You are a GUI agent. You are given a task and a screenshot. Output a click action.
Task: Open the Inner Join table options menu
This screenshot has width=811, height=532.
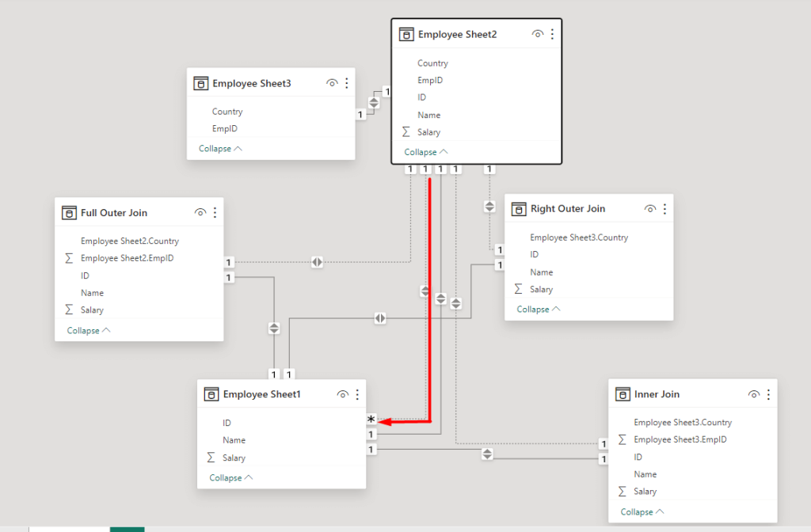(x=768, y=394)
